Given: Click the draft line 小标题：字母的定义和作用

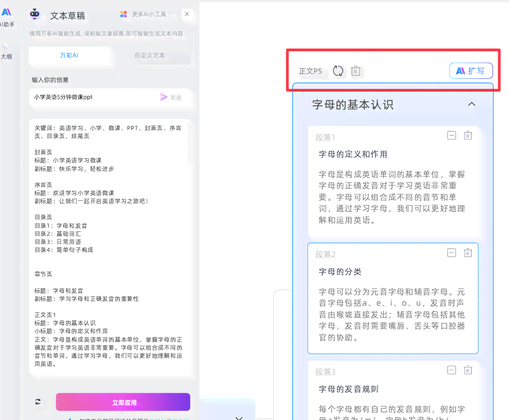Looking at the screenshot, I should pos(71,331).
